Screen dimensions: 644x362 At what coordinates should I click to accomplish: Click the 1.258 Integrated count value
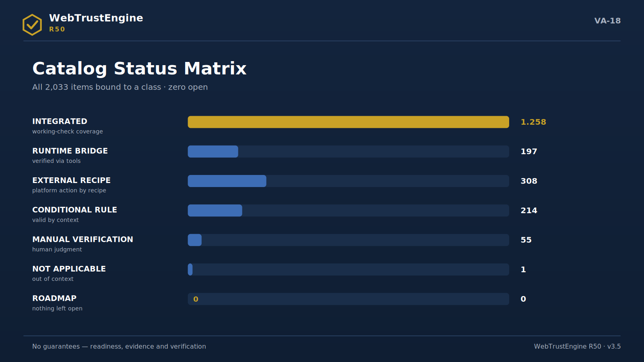533,122
